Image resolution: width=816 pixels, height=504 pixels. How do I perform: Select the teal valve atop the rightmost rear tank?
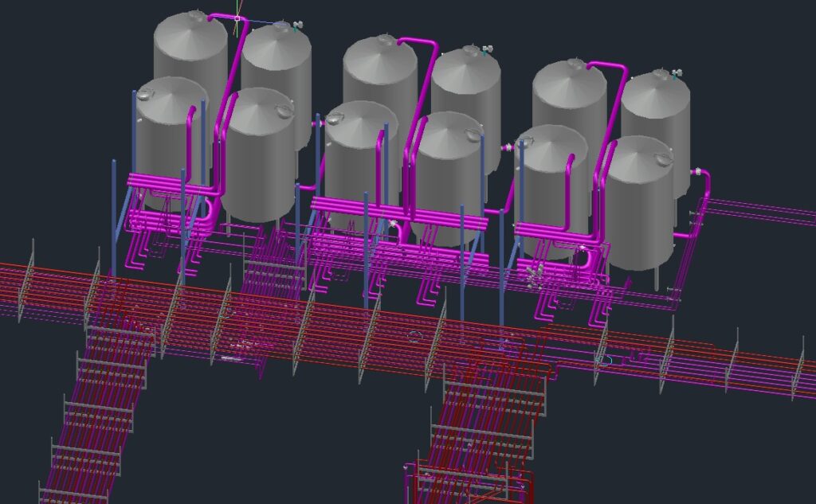(x=677, y=74)
